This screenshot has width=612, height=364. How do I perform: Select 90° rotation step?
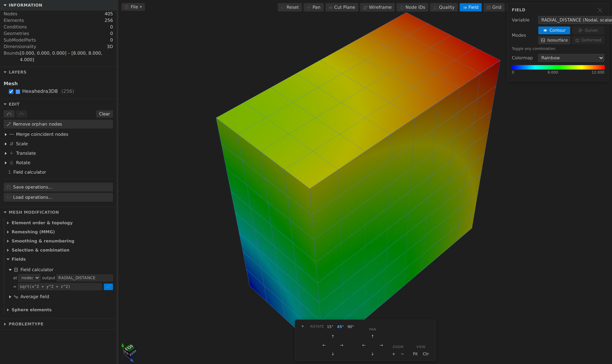click(351, 327)
